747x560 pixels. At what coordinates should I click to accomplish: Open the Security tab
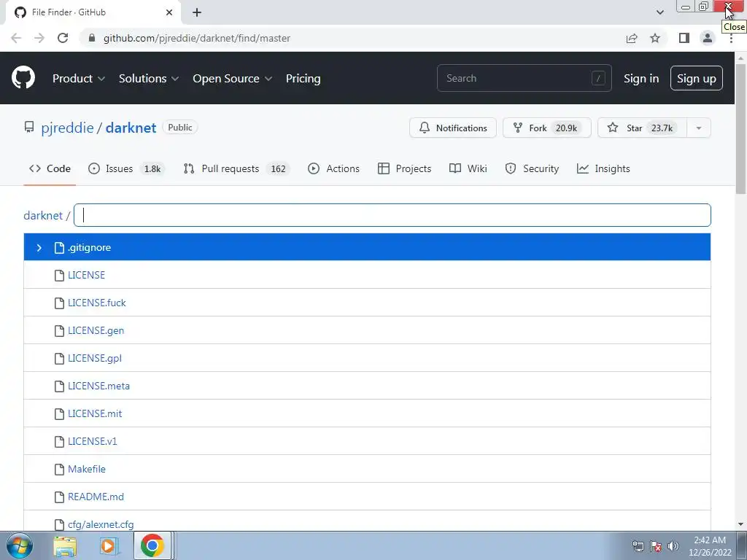pyautogui.click(x=532, y=168)
